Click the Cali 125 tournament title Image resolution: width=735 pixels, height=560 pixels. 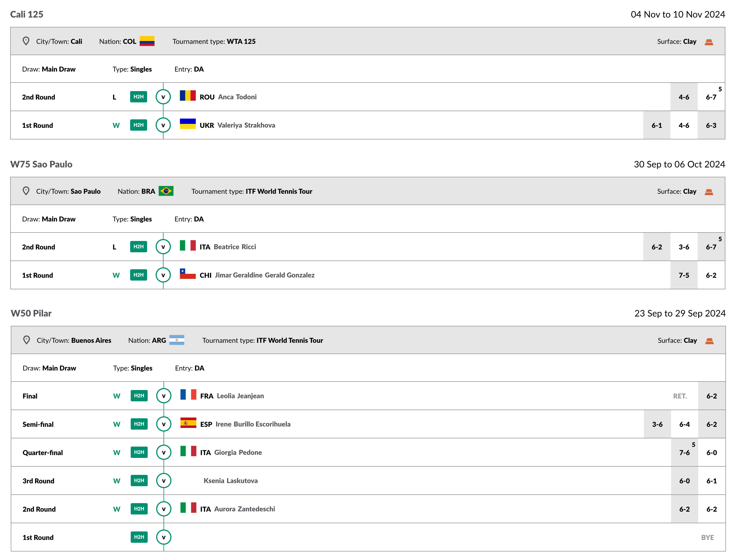[x=27, y=14]
